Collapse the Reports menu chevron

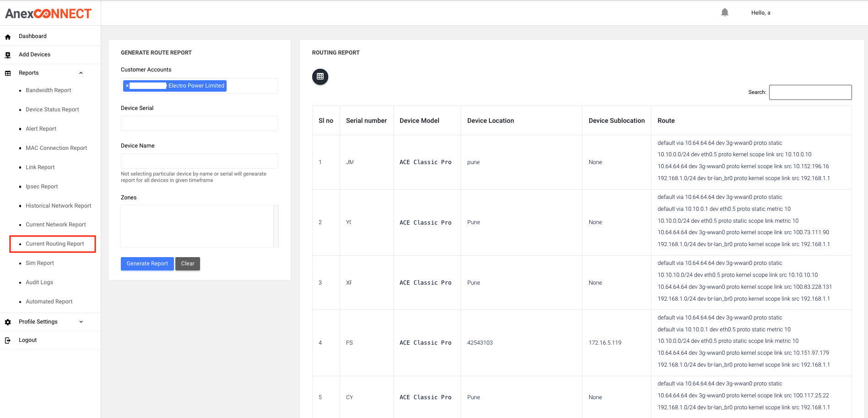coord(81,73)
